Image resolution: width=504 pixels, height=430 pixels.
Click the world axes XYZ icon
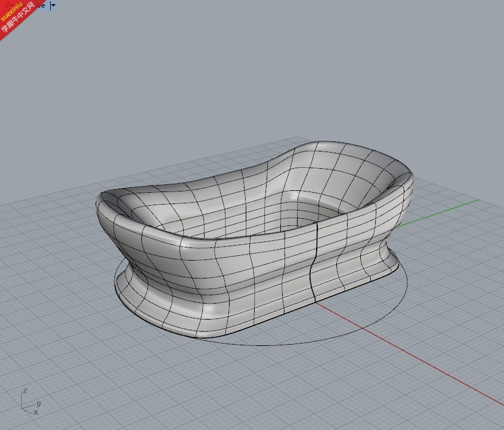click(30, 402)
